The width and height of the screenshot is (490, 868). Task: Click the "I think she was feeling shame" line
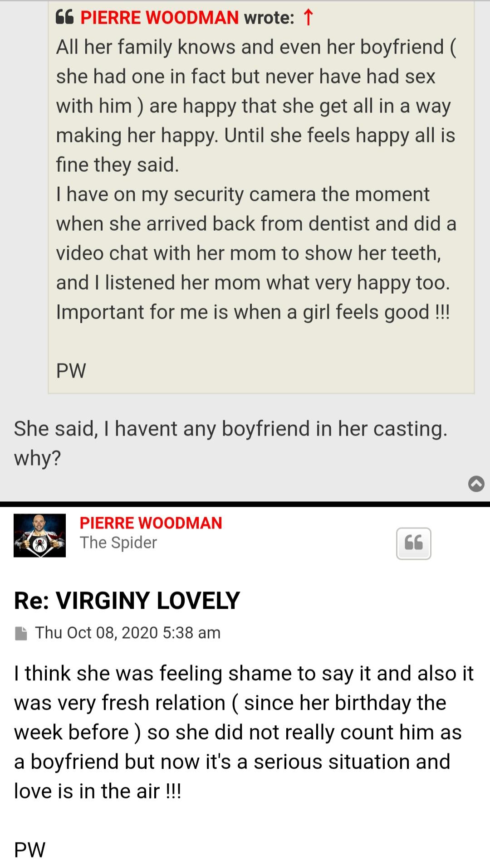pos(244,674)
